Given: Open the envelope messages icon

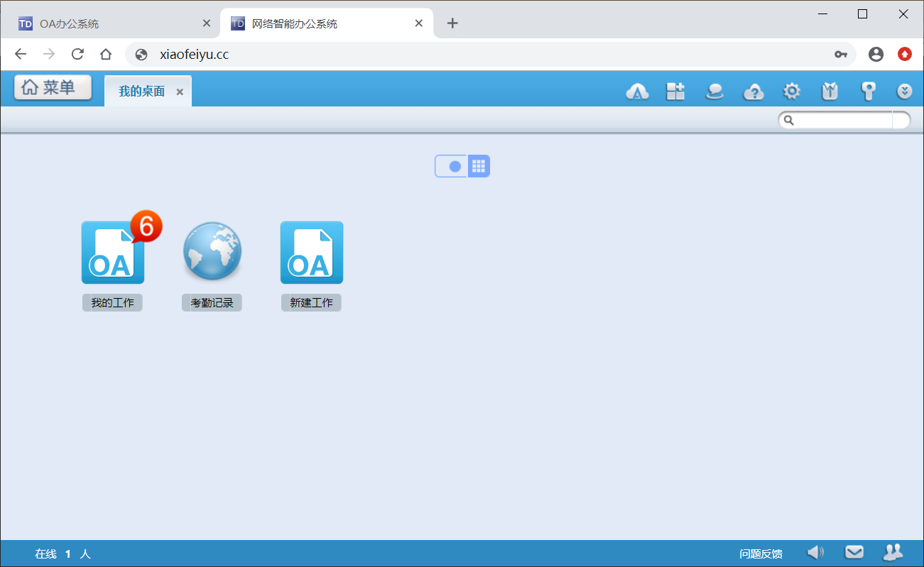Looking at the screenshot, I should 854,552.
